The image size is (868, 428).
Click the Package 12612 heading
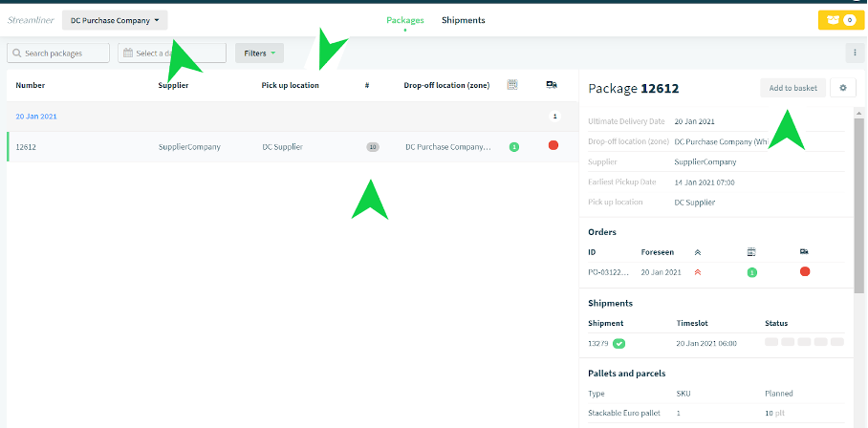[x=633, y=89]
